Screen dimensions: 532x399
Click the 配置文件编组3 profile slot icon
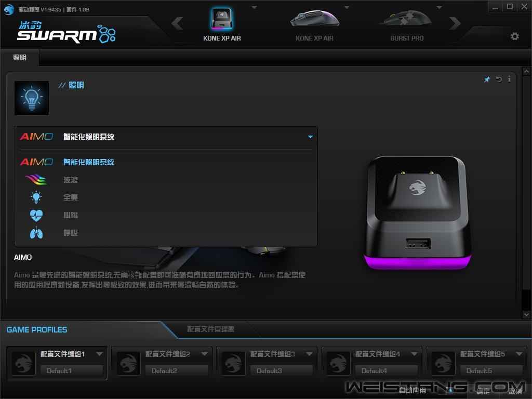(x=233, y=363)
